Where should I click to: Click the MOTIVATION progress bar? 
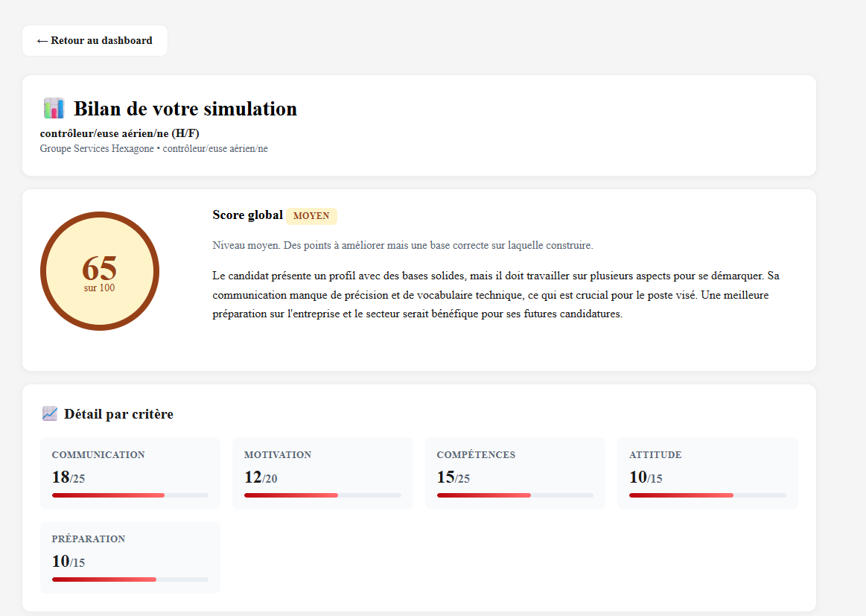tap(322, 495)
